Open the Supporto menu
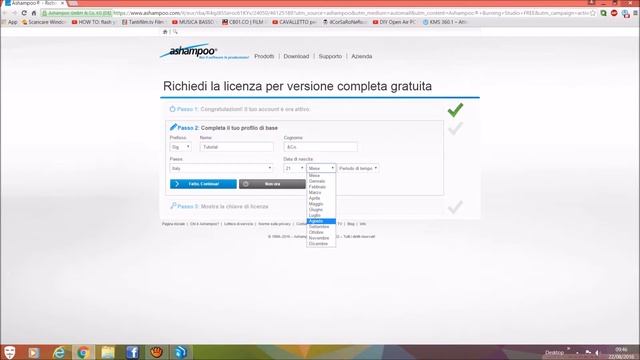Viewport: 640px width, 360px height. pyautogui.click(x=330, y=56)
